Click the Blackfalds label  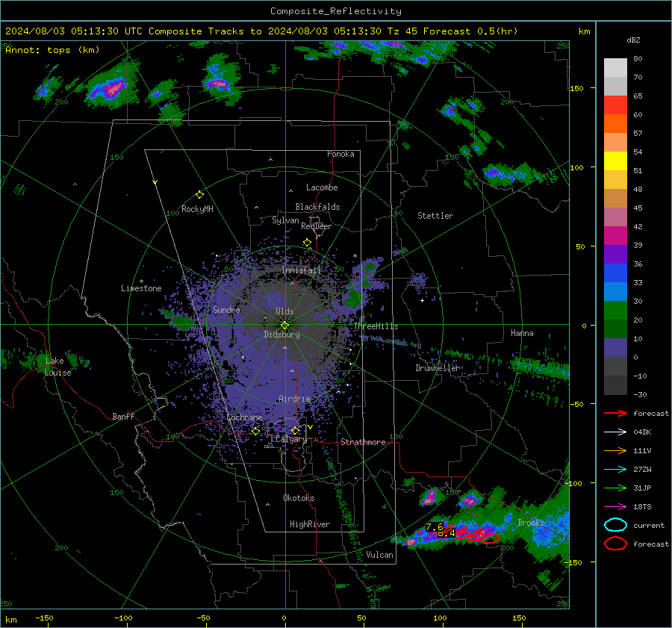[x=317, y=207]
